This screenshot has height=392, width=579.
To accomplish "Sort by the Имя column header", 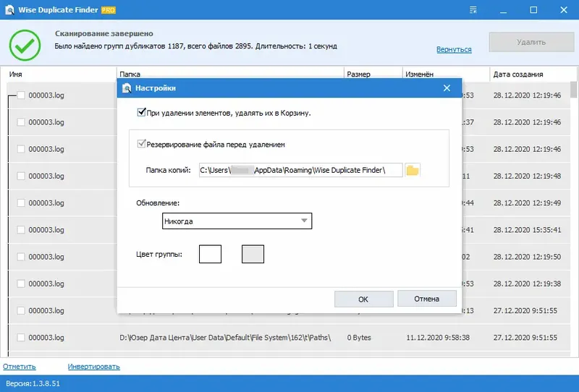I will click(x=15, y=74).
